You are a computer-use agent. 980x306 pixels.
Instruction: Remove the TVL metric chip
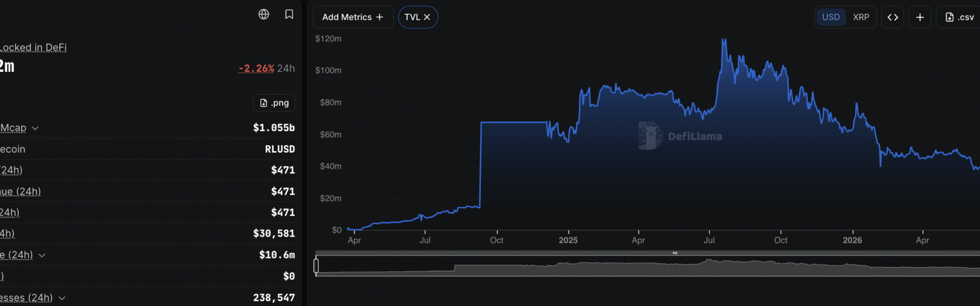pos(427,17)
